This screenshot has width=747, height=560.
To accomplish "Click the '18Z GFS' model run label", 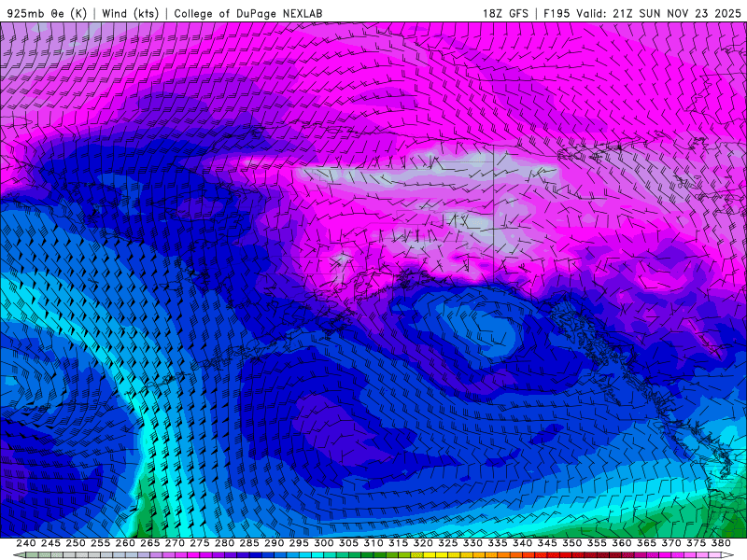I will coord(505,13).
